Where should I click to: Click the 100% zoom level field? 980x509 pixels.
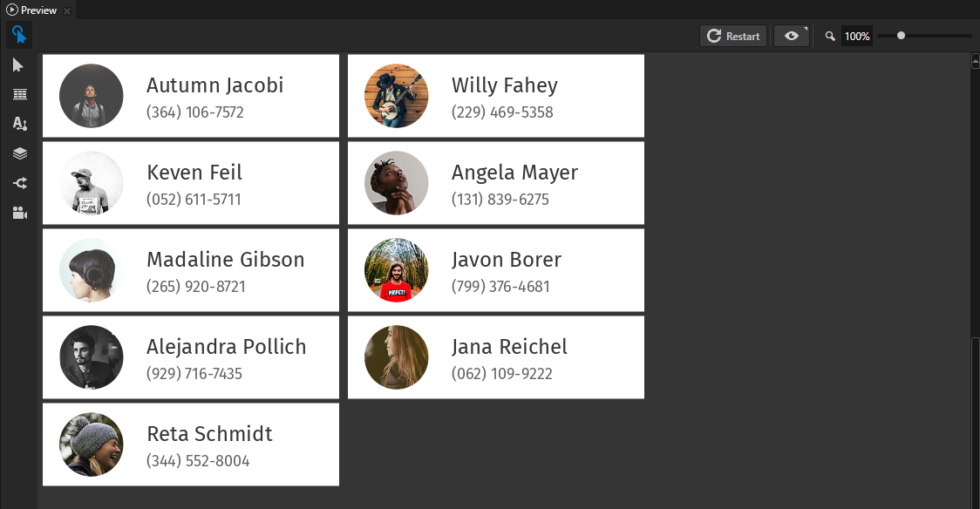856,37
